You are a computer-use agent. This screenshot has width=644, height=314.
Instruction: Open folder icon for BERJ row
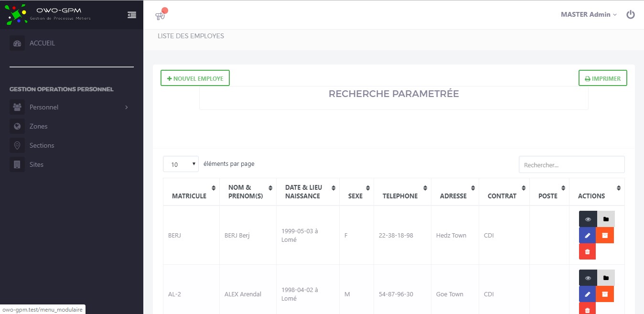tap(606, 219)
